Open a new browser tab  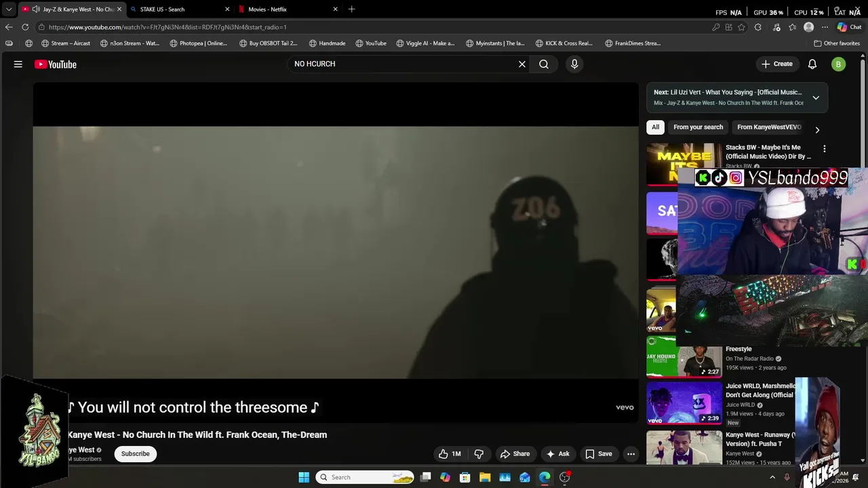tap(351, 9)
